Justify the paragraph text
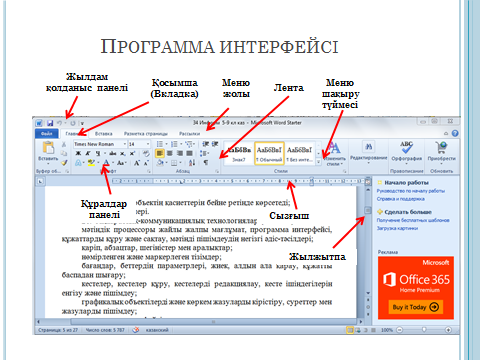 coord(189,153)
